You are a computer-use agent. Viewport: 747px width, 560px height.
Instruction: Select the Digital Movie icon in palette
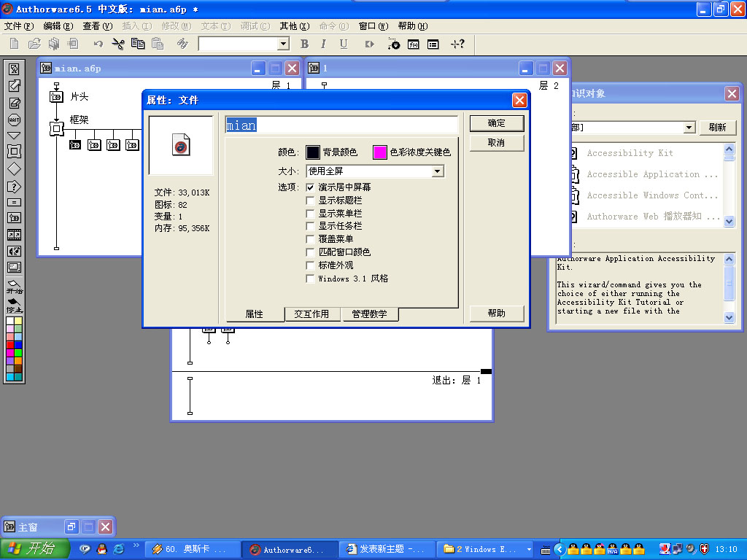pyautogui.click(x=15, y=234)
